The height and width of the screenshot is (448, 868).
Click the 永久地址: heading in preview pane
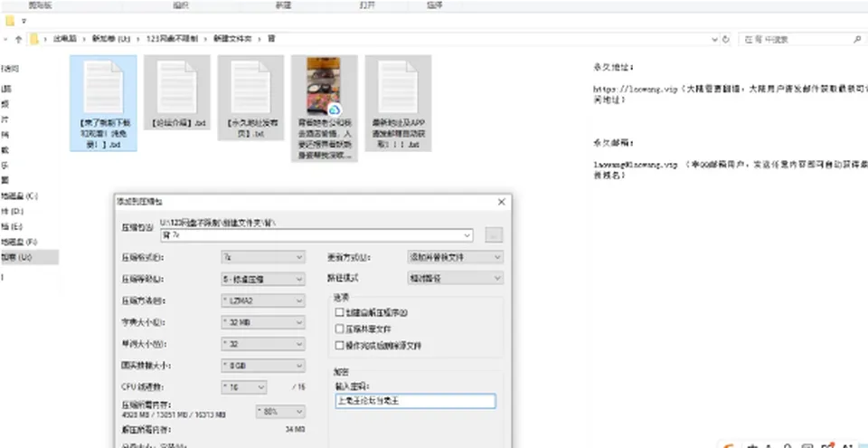coord(613,67)
